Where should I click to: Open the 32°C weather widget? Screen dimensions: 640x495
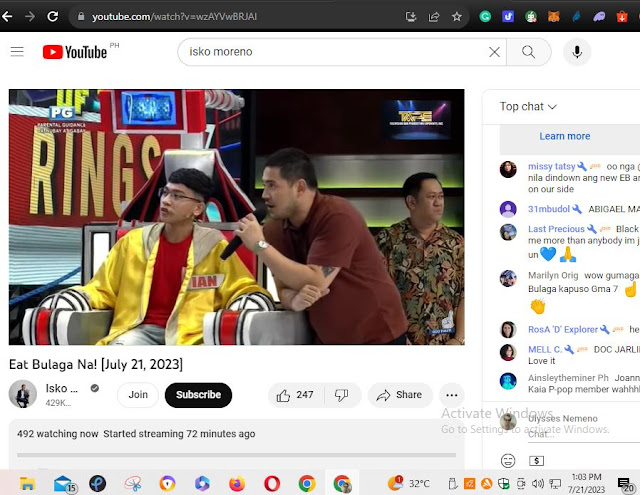tap(408, 484)
